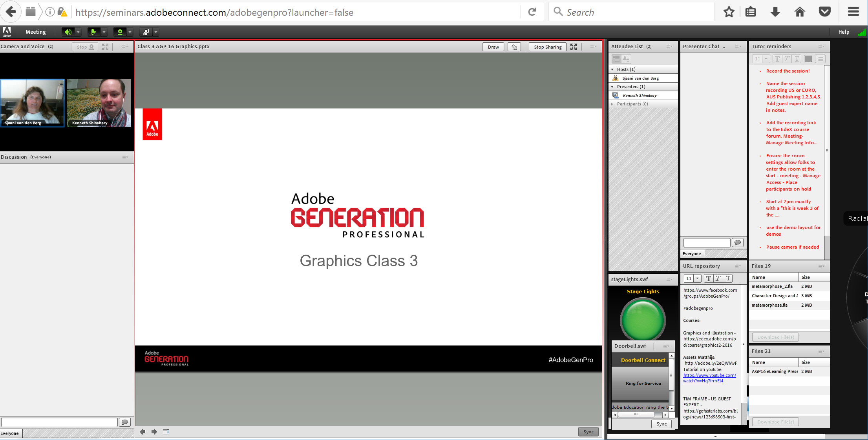Click the fullscreen expand icon

(x=574, y=47)
